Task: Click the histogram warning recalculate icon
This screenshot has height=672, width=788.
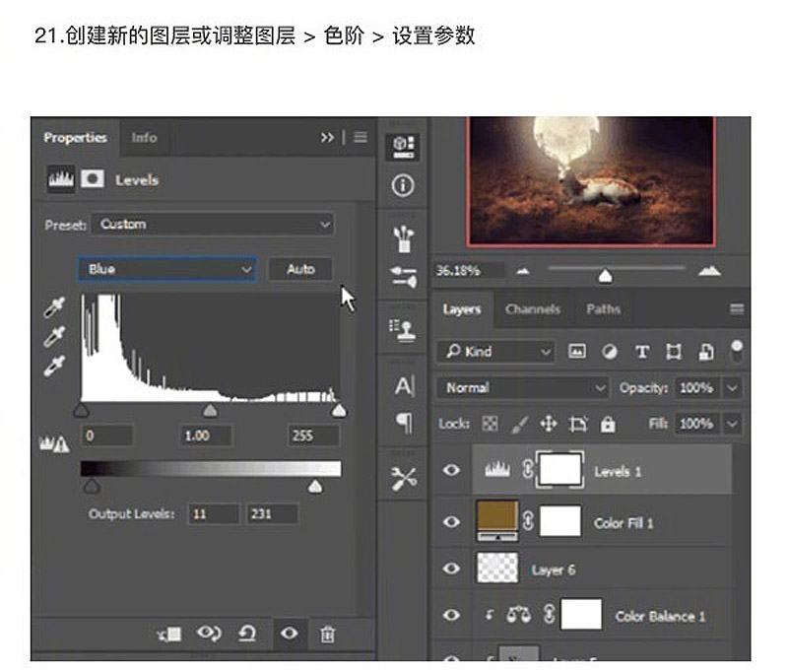Action: tap(54, 443)
